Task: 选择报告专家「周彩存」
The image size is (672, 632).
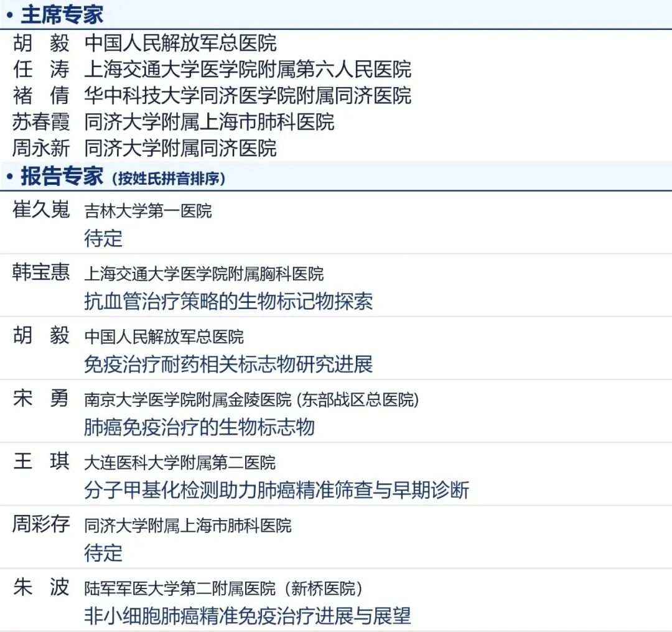Action: point(39,525)
